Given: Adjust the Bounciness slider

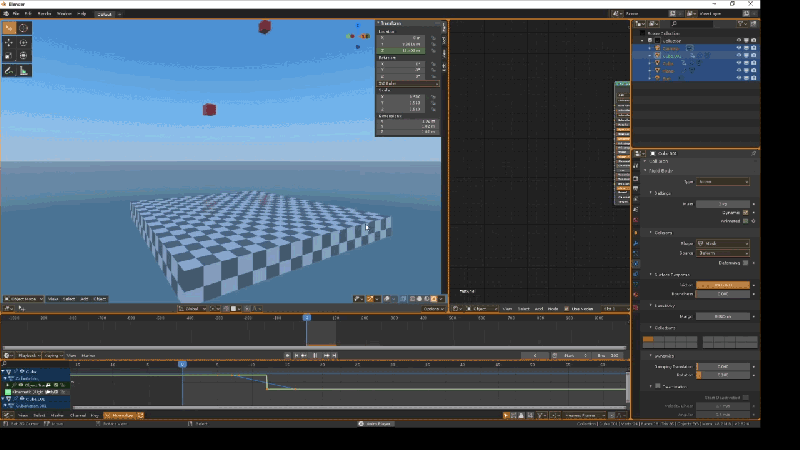Looking at the screenshot, I should pos(722,294).
